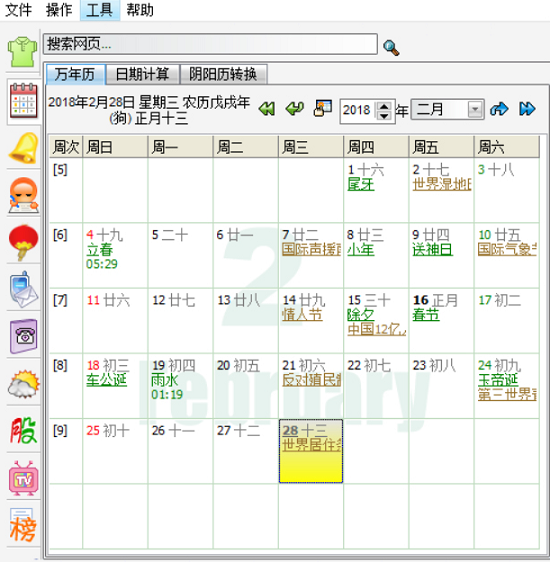
Task: Open the red lantern festival icon
Action: [24, 242]
